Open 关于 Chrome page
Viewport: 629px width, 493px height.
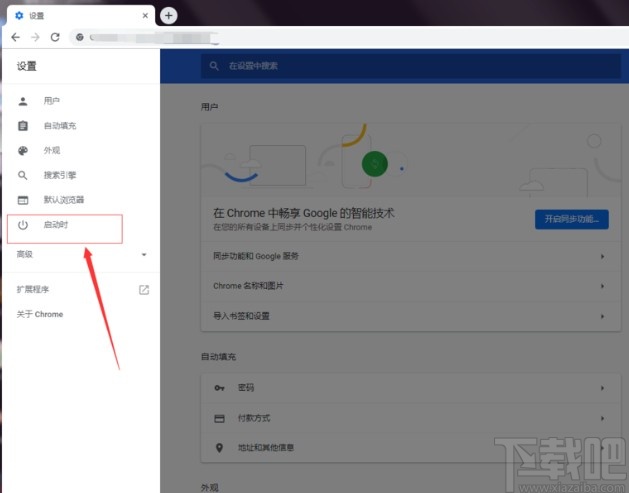40,314
